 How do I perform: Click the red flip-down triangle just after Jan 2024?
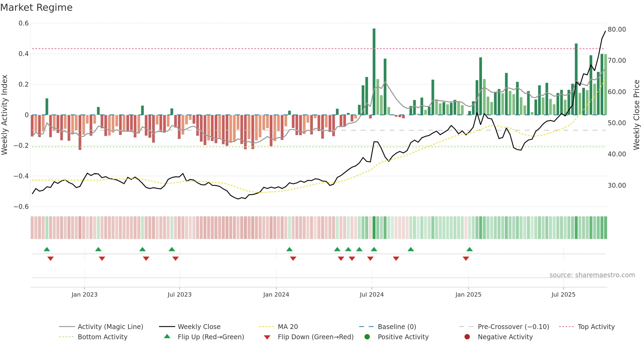point(293,258)
